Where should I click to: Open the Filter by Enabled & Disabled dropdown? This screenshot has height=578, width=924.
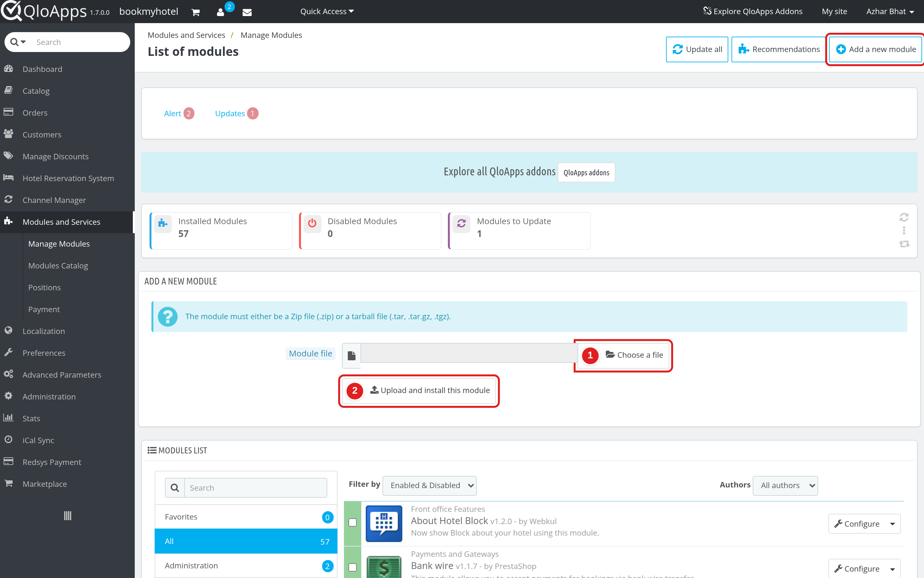(x=429, y=486)
